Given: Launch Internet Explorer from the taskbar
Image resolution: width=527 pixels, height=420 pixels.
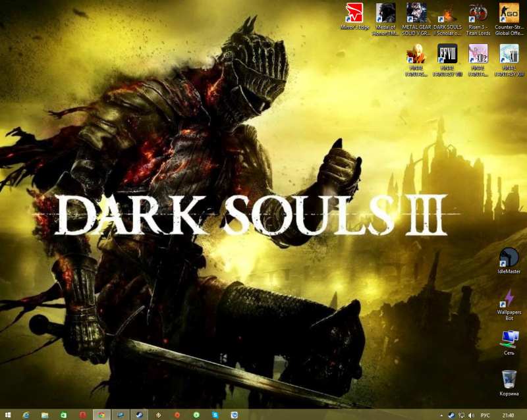Looking at the screenshot, I should click(26, 415).
